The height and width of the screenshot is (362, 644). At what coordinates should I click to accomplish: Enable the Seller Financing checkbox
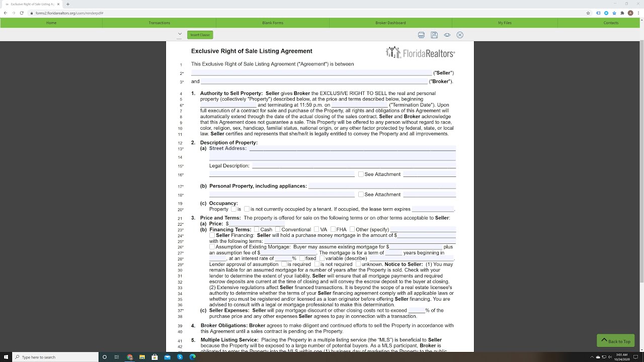[x=212, y=235]
